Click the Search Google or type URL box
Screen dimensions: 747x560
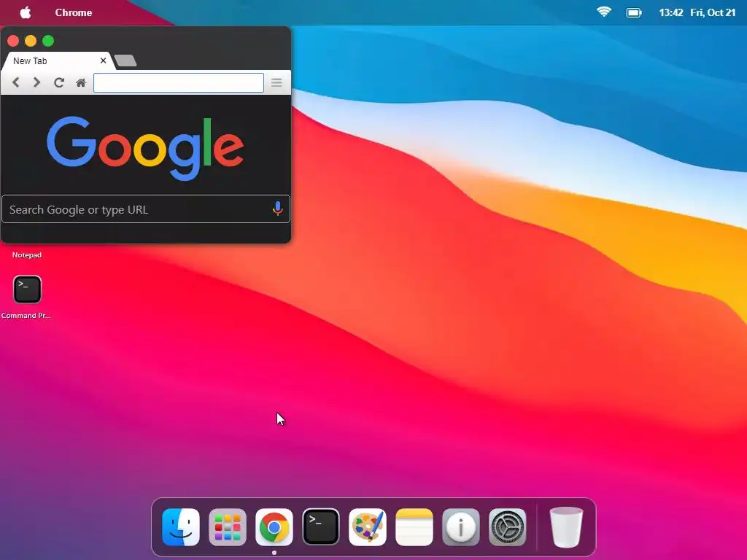tap(146, 209)
